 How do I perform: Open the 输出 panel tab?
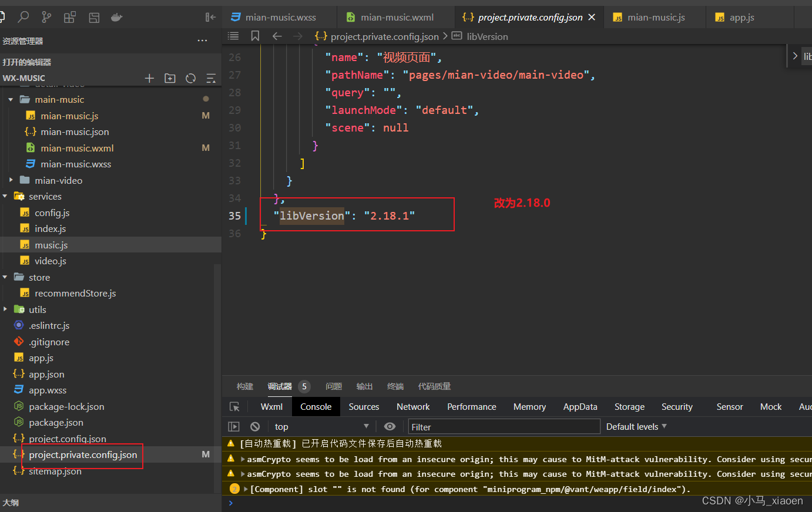(364, 386)
